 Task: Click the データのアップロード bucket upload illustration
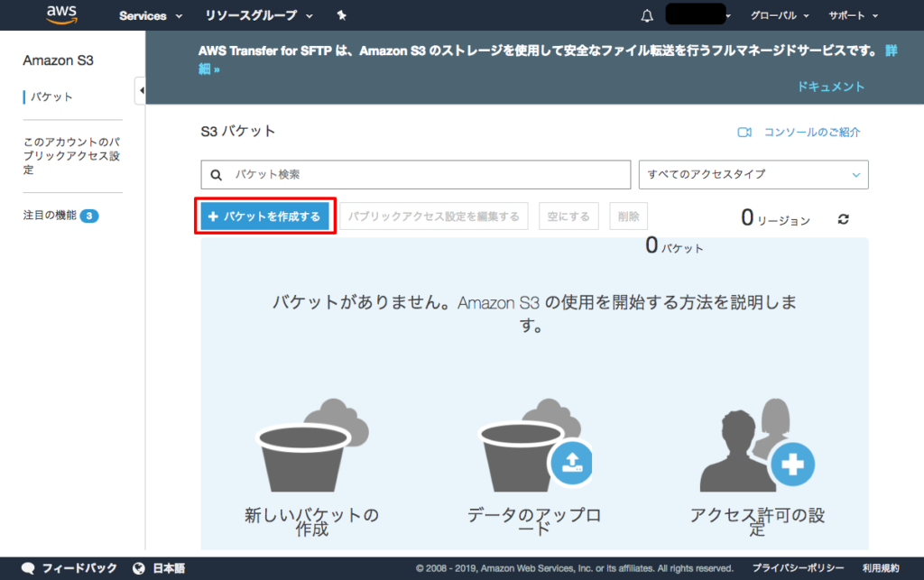[534, 446]
